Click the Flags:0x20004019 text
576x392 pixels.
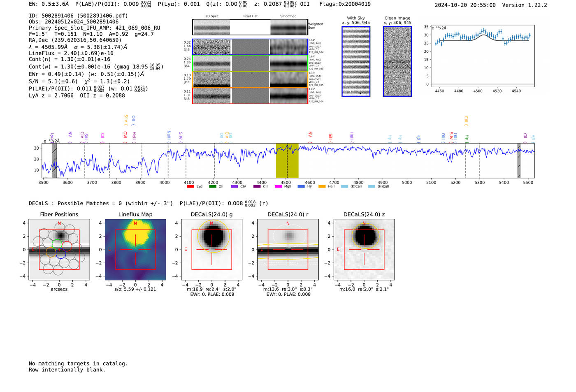click(345, 4)
